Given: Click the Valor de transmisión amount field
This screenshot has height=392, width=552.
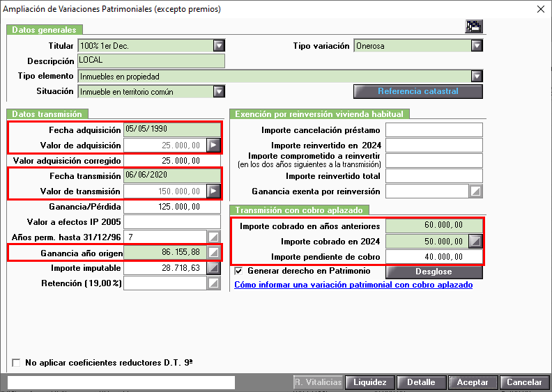Looking at the screenshot, I should [165, 191].
